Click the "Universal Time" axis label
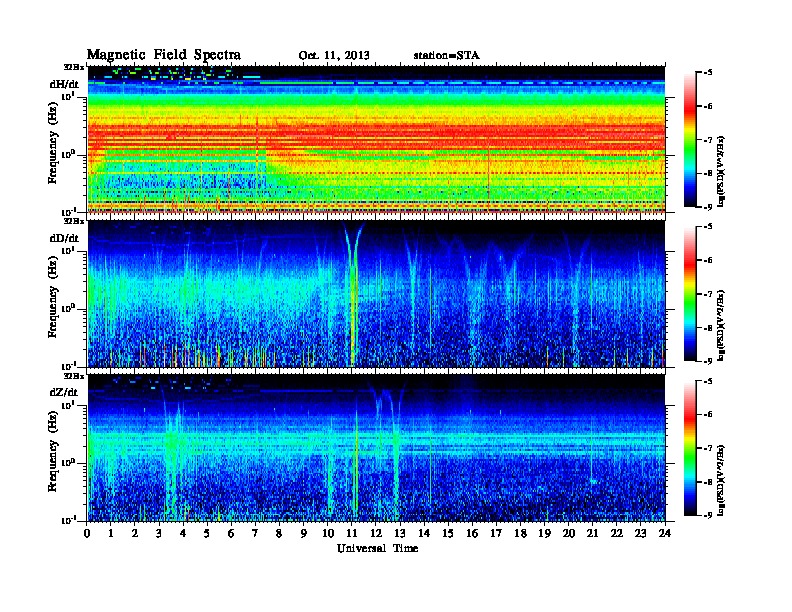Image resolution: width=792 pixels, height=612 pixels. click(x=377, y=548)
